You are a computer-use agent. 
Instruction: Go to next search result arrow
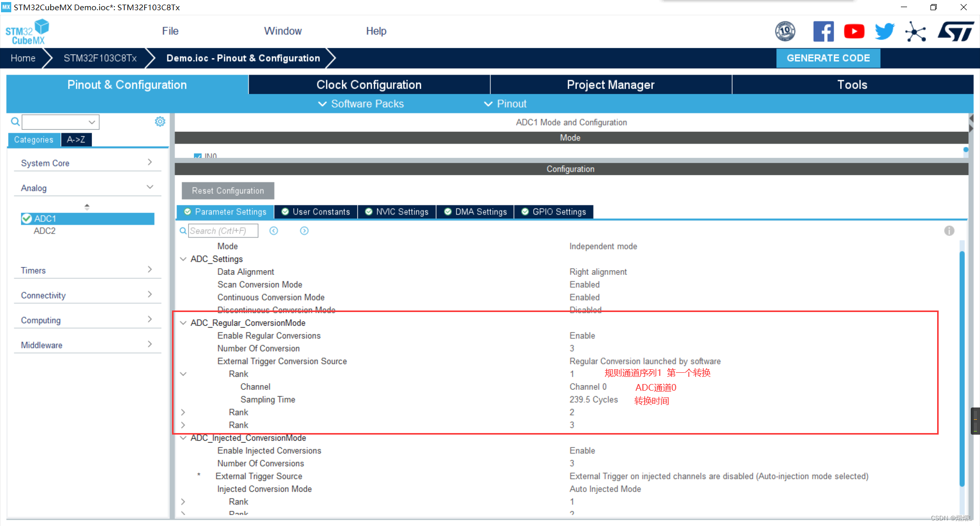tap(304, 231)
